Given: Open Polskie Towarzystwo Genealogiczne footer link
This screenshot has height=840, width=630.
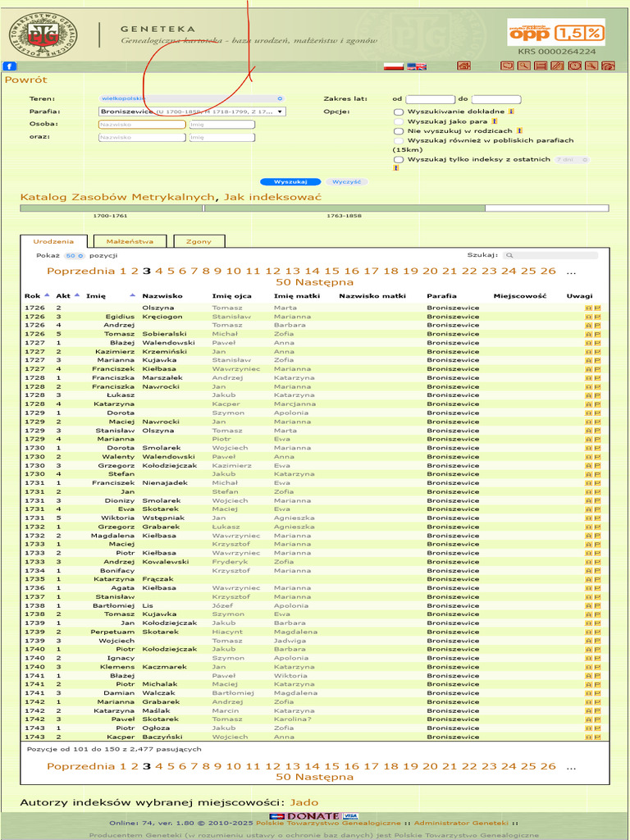Looking at the screenshot, I should 328,823.
